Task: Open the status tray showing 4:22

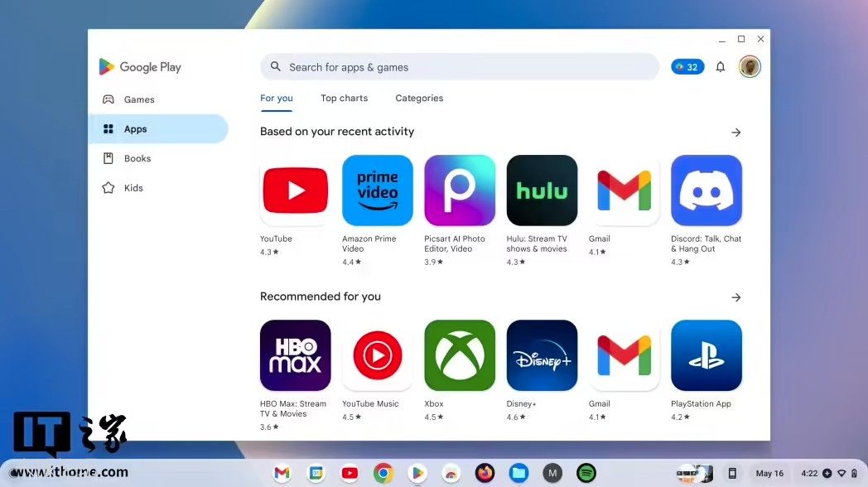Action: tap(829, 473)
